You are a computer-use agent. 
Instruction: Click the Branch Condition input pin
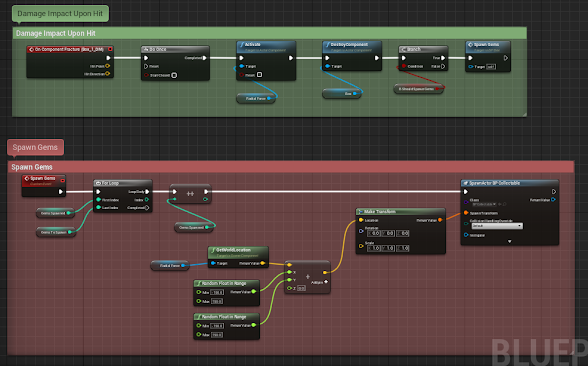[404, 66]
